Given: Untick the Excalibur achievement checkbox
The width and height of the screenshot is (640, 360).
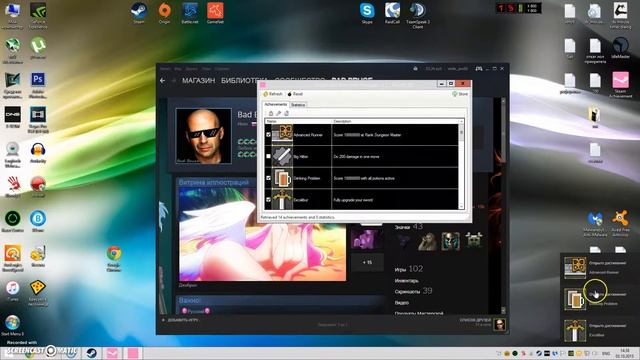Looking at the screenshot, I should pos(268,200).
